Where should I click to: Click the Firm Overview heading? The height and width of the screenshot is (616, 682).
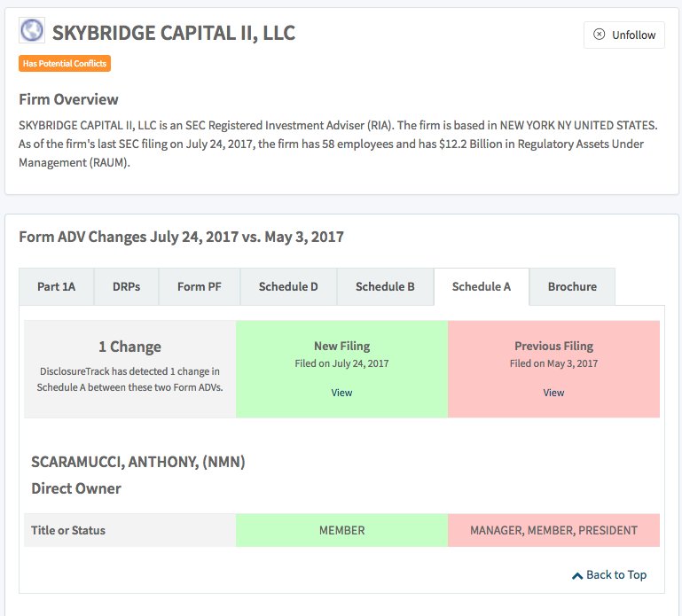pos(68,99)
